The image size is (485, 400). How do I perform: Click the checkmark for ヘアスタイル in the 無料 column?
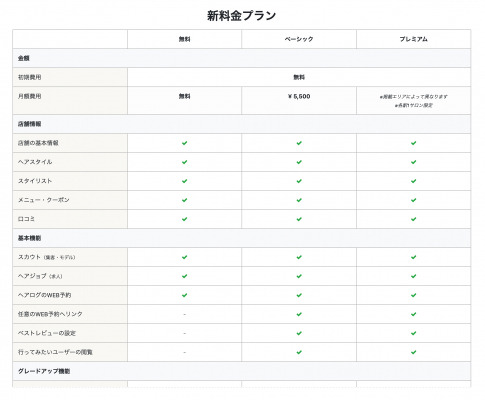(x=184, y=162)
